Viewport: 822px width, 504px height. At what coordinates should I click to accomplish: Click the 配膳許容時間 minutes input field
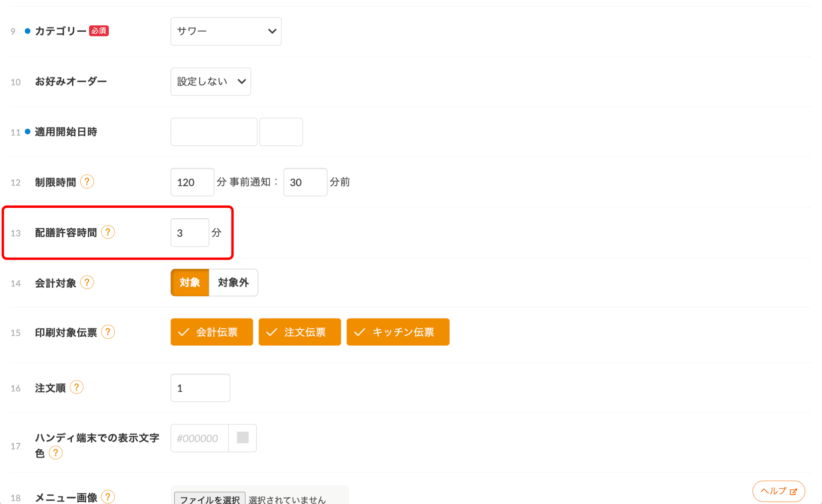pyautogui.click(x=189, y=233)
